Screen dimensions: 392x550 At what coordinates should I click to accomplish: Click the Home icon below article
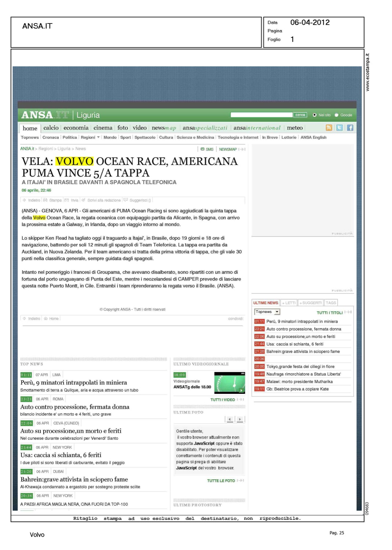pos(46,319)
